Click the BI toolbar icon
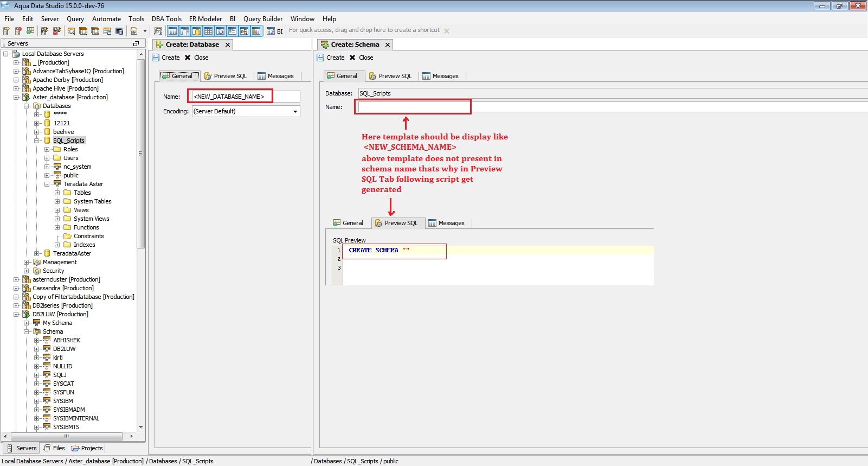The image size is (868, 466). click(275, 31)
